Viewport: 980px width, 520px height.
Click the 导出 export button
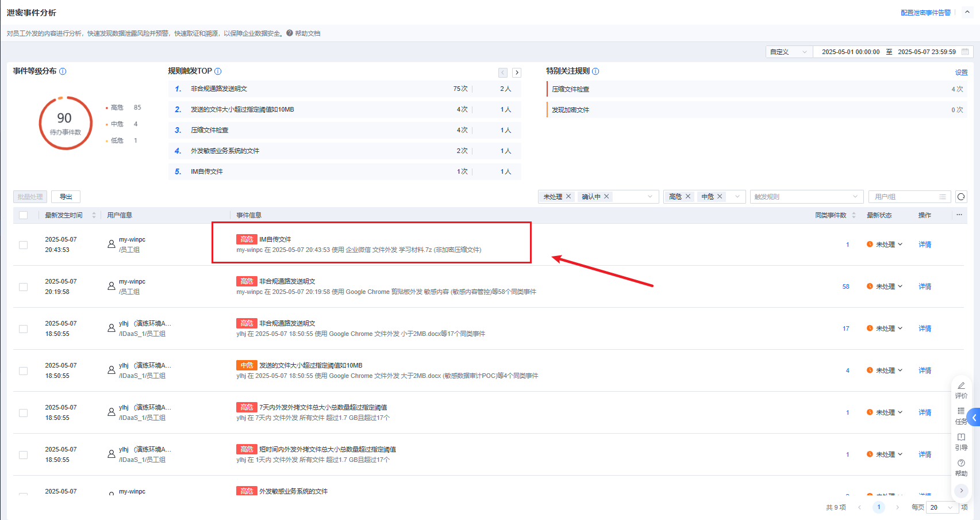(66, 197)
